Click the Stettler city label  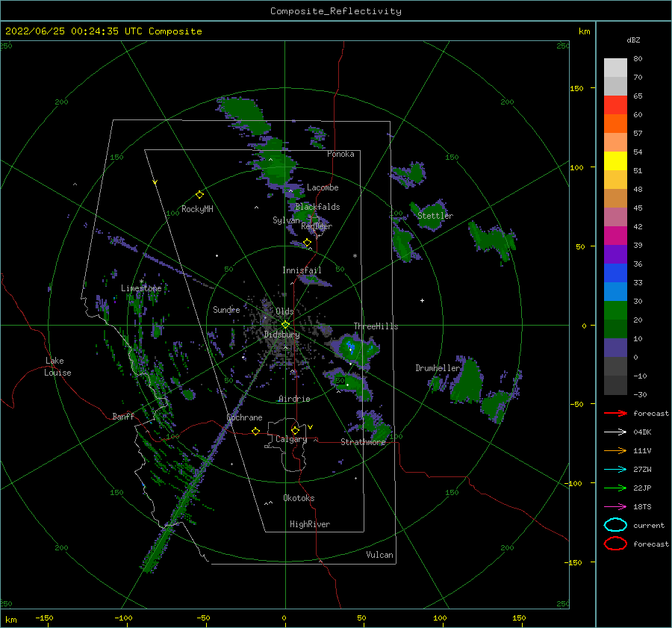[x=435, y=216]
